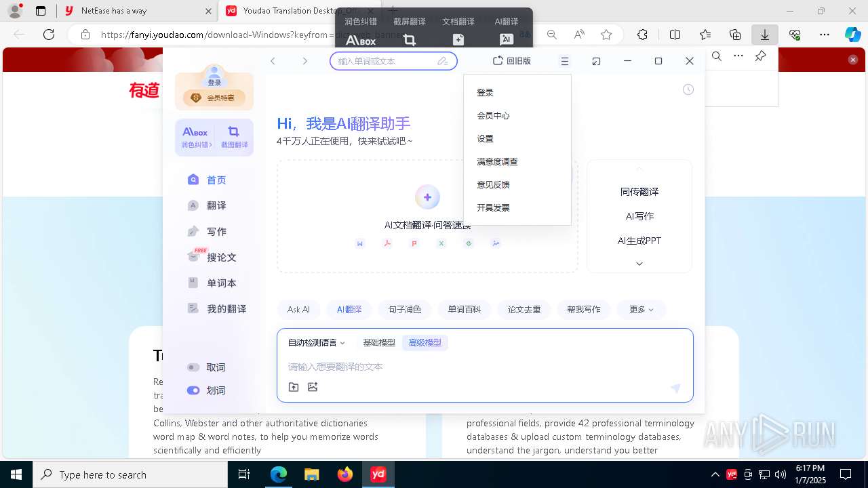
Task: Select Ask AI chip
Action: 298,309
